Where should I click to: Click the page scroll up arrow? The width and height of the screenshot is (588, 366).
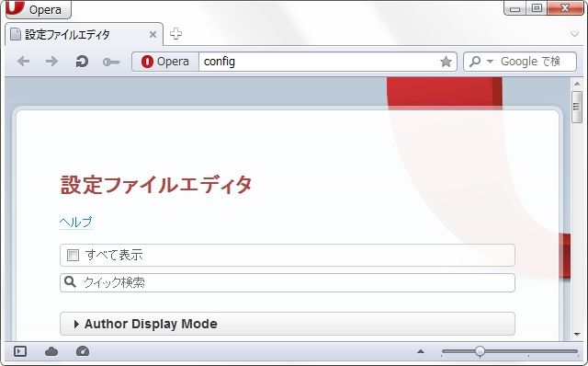pyautogui.click(x=577, y=84)
